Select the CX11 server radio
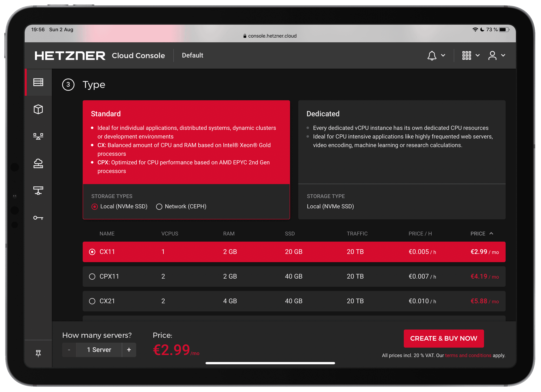 coord(92,252)
